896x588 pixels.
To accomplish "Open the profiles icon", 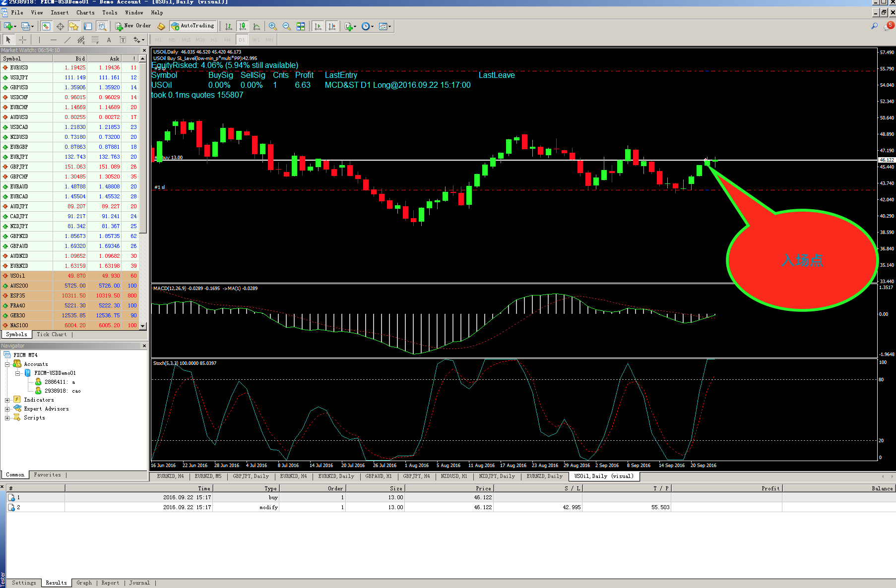I will click(27, 26).
